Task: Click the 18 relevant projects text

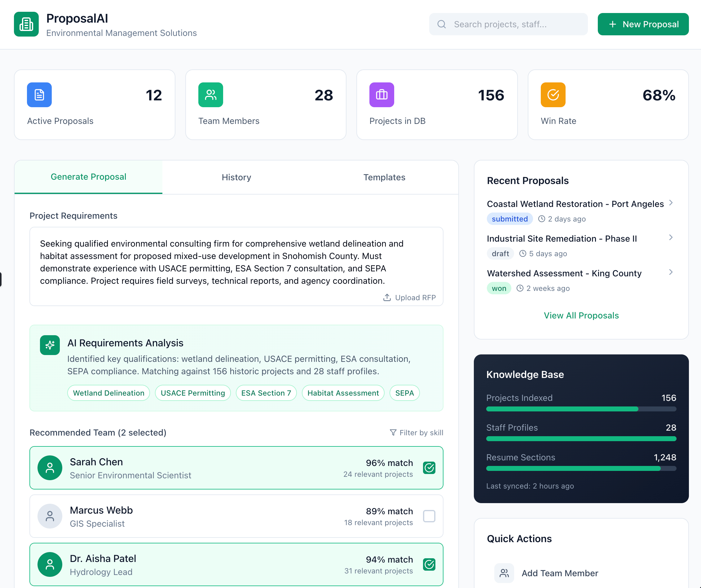Action: [x=378, y=523]
